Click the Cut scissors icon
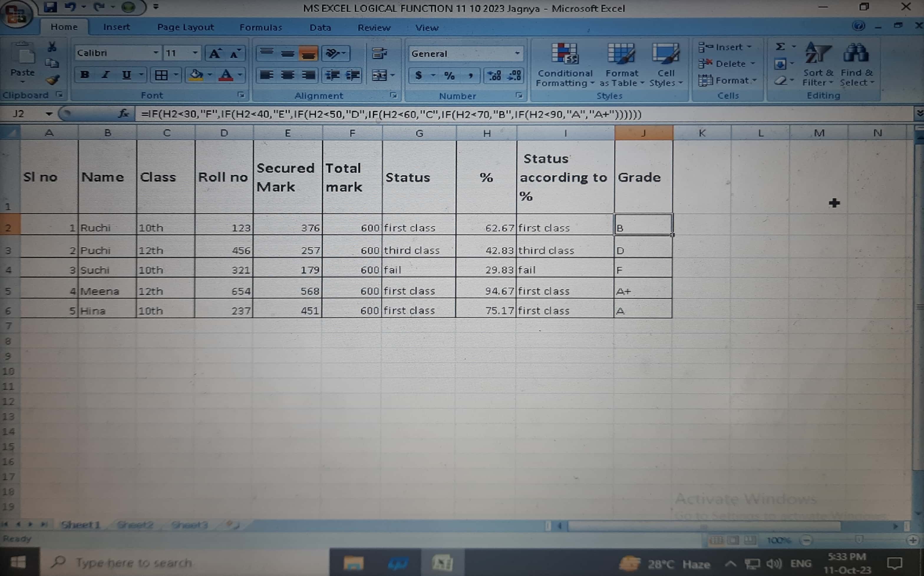Screen dimensions: 924x576 pos(52,47)
